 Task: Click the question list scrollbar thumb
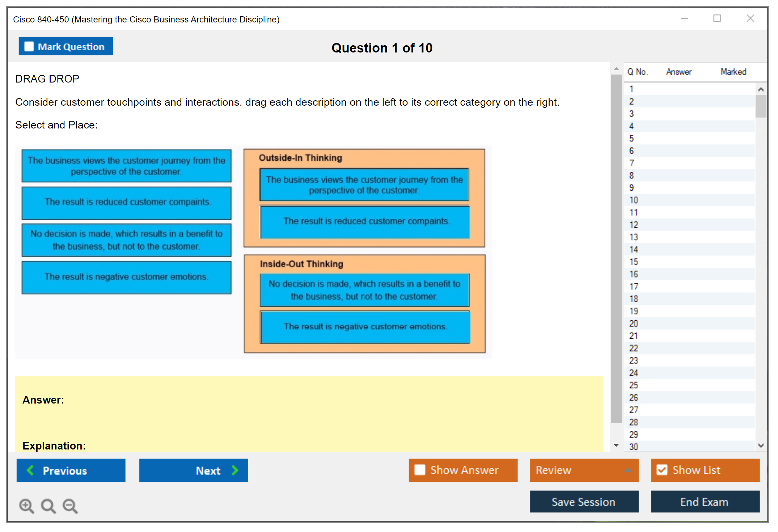click(x=761, y=106)
